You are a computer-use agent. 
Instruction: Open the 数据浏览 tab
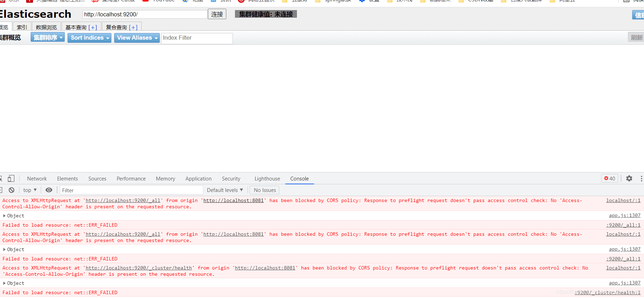[46, 27]
